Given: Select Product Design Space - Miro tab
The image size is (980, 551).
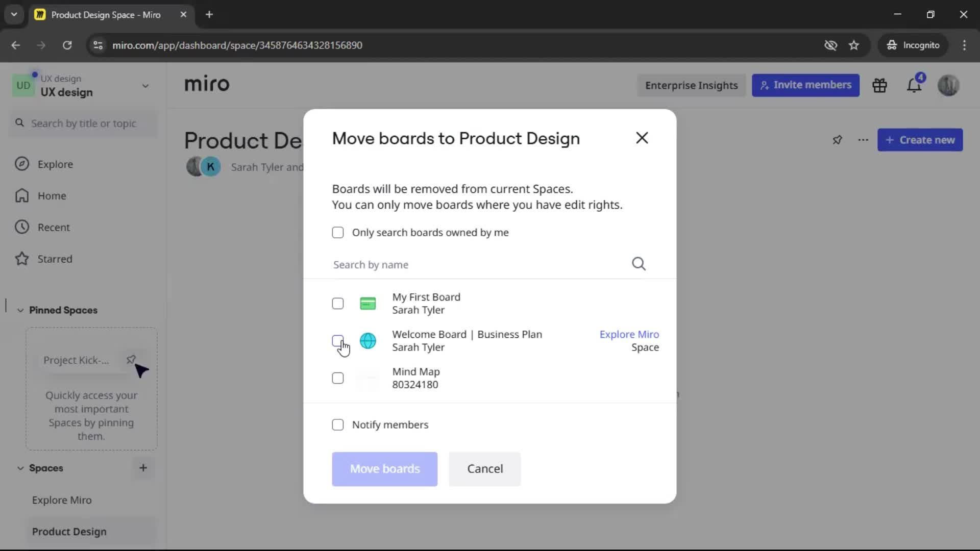Looking at the screenshot, I should [111, 15].
